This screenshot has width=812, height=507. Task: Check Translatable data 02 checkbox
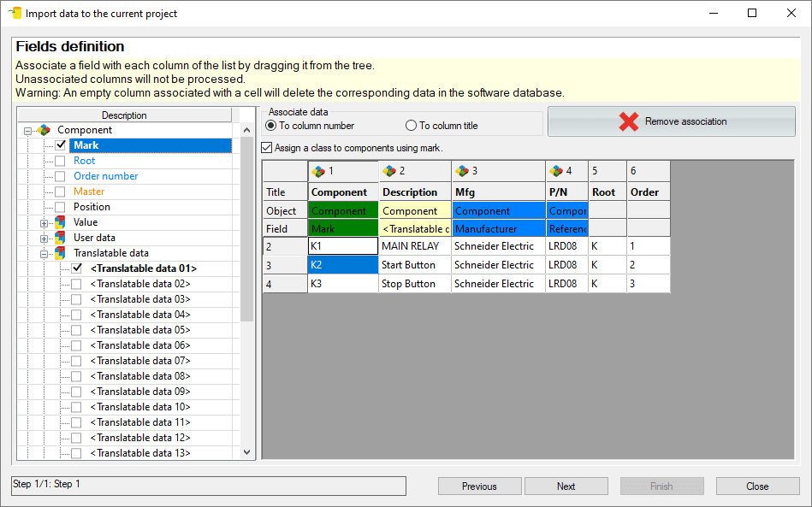coord(77,284)
